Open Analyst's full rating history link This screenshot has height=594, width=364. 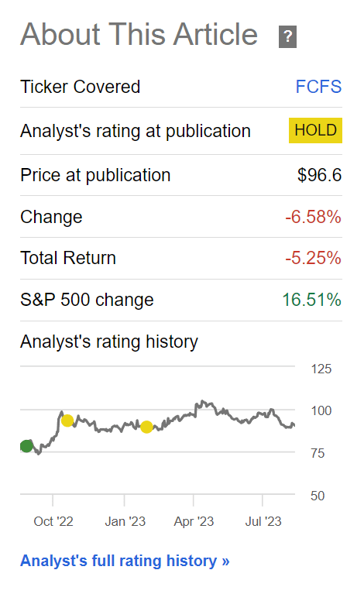[x=125, y=561]
